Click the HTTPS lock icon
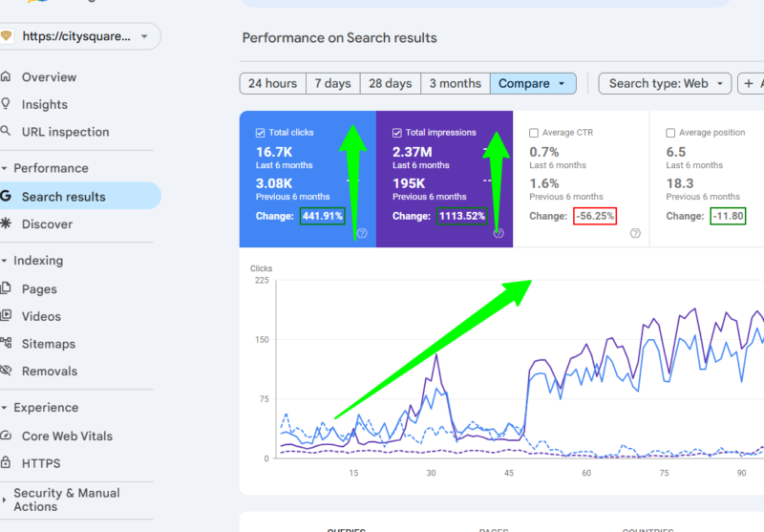Screen dimensions: 764x532 point(6,462)
